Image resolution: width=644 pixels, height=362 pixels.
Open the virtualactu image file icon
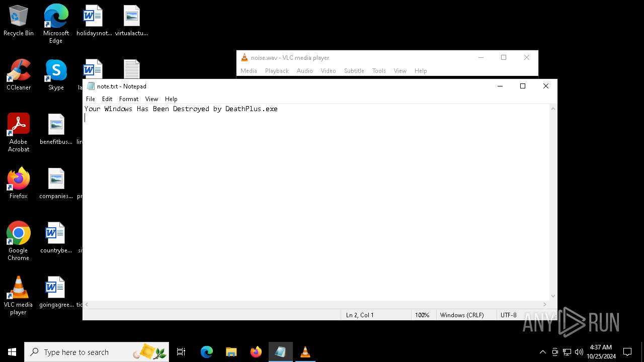click(x=131, y=21)
